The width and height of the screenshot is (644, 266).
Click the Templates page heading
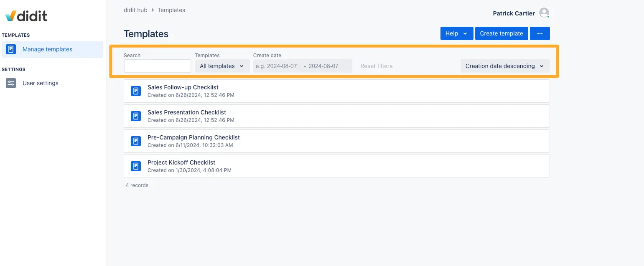click(146, 34)
